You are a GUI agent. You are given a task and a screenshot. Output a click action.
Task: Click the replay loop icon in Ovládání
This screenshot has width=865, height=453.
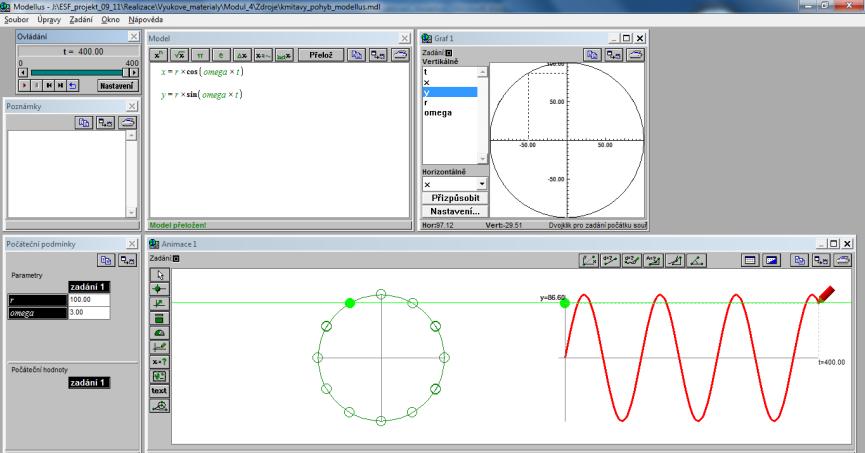72,86
